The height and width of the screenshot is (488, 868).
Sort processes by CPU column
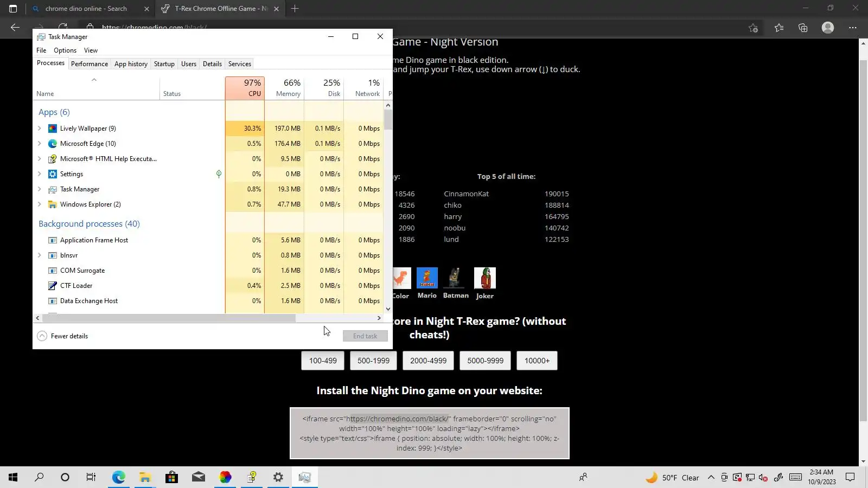click(x=245, y=88)
